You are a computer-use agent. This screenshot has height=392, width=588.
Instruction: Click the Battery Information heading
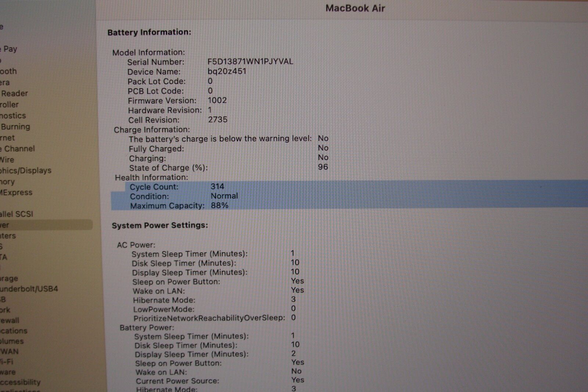[x=149, y=32]
